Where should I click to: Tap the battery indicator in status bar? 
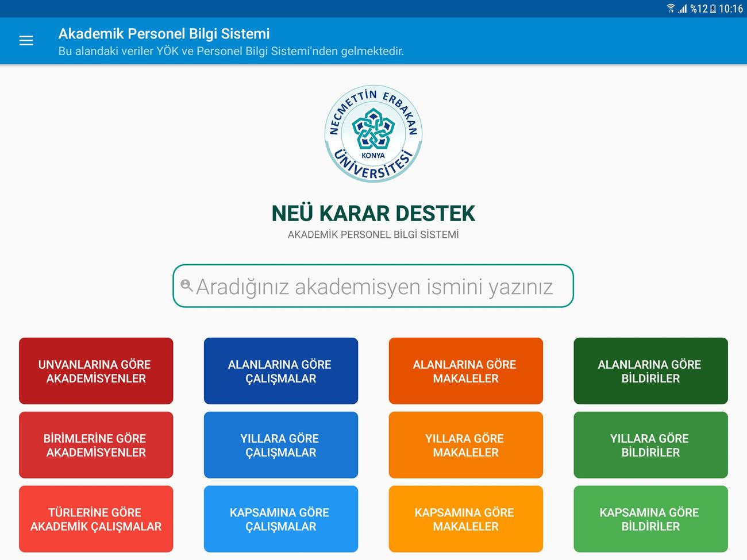[713, 8]
